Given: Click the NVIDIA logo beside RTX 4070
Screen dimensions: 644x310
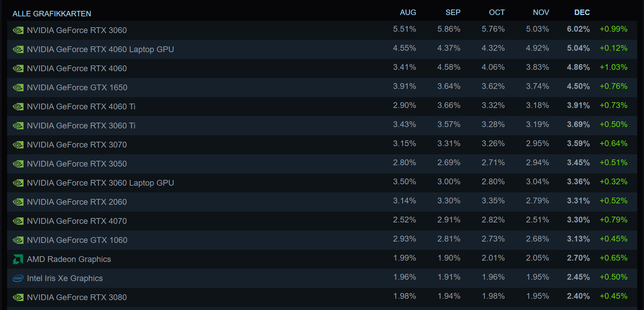Looking at the screenshot, I should pos(18,221).
